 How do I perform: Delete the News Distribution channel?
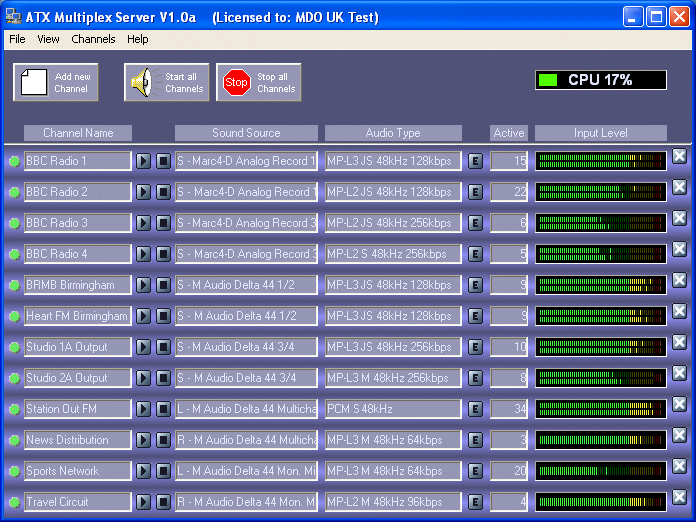[x=680, y=435]
